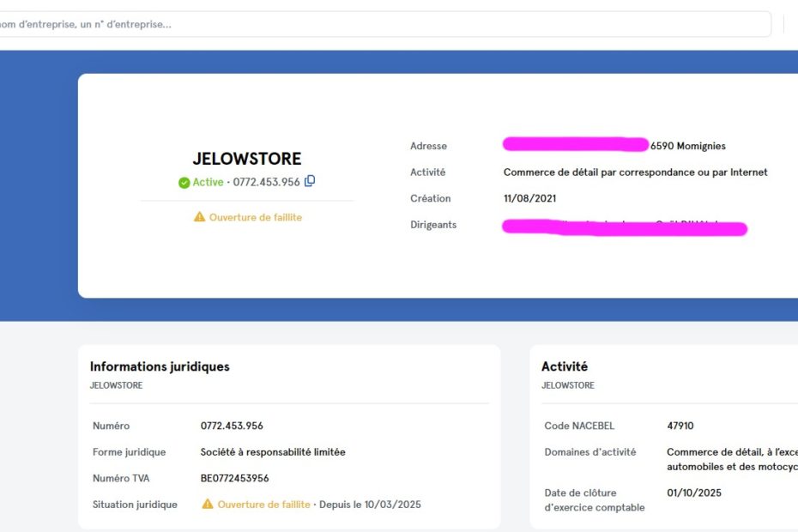
Task: Click warning triangle under JELOWSTORE title
Action: [x=199, y=218]
